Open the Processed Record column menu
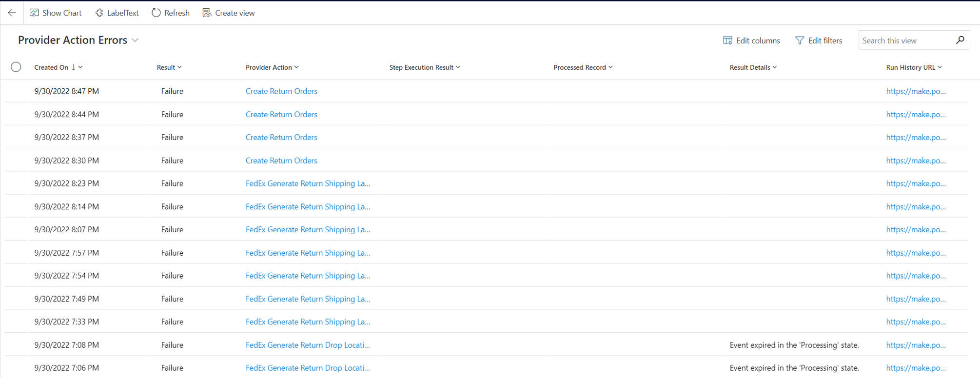The height and width of the screenshot is (383, 980). click(610, 67)
